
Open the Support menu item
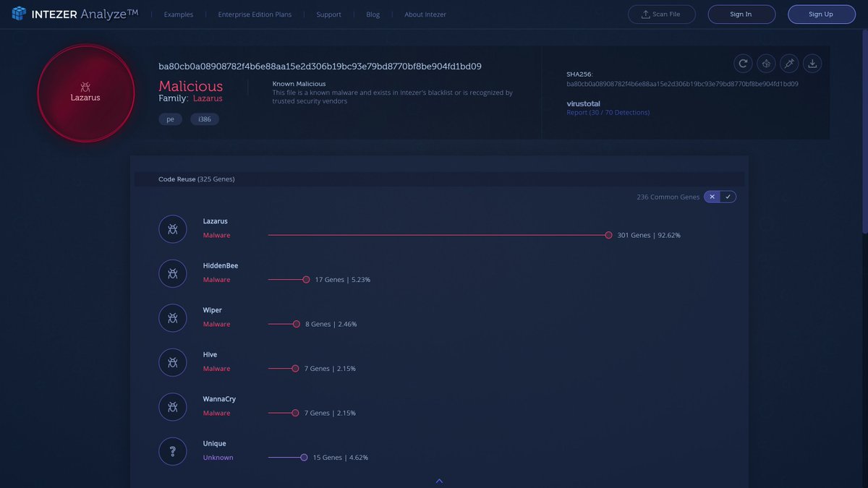point(328,14)
